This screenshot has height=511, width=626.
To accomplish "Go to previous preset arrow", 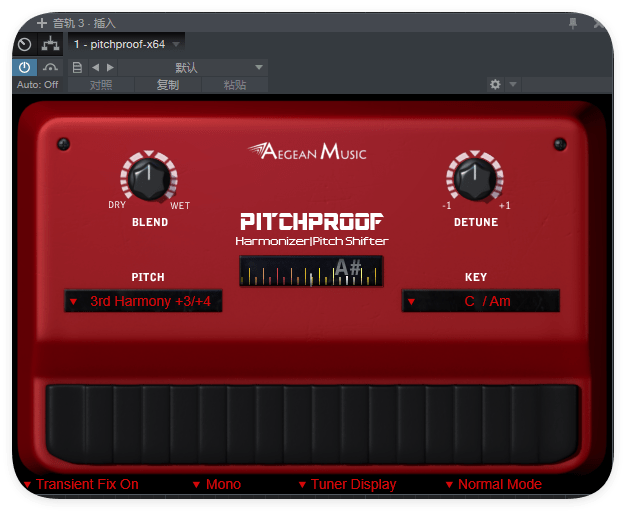I will pyautogui.click(x=95, y=67).
